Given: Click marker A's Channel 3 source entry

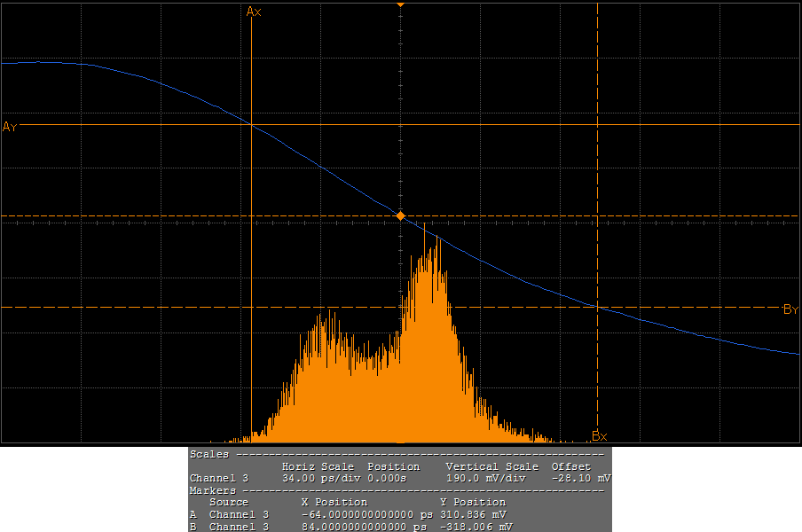Looking at the screenshot, I should coord(239,514).
